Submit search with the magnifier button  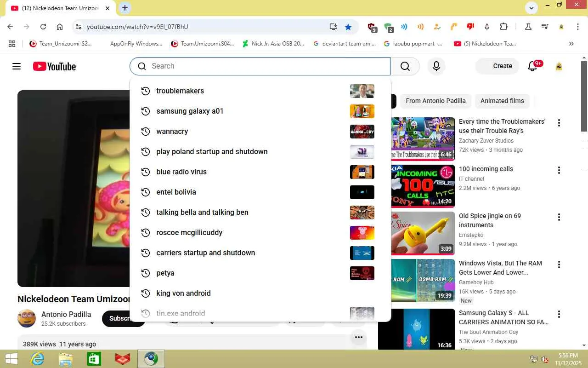[x=405, y=66]
